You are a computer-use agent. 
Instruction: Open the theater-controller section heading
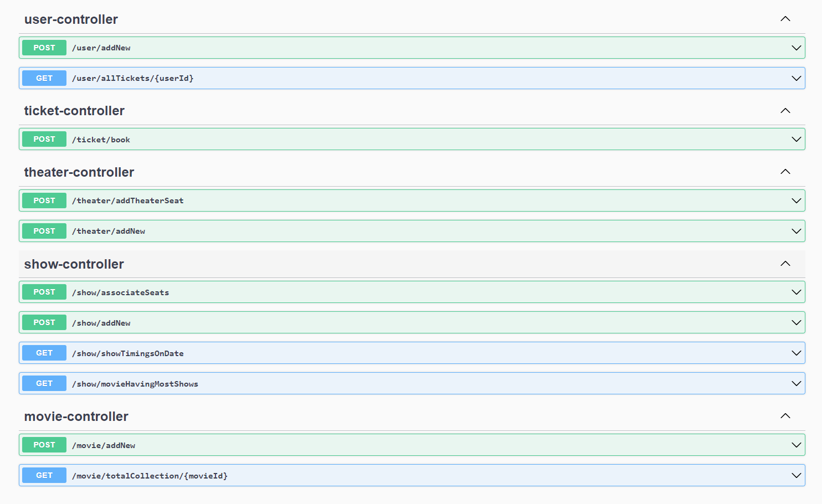79,172
